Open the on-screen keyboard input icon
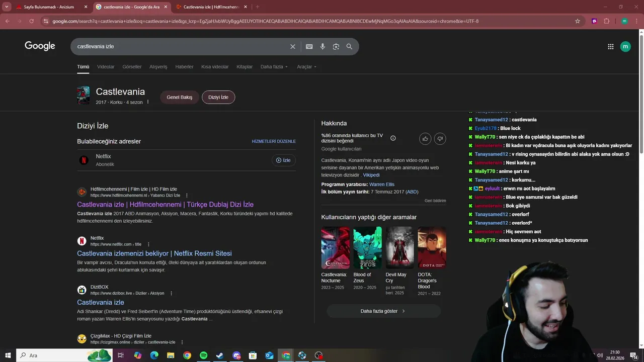This screenshot has width=644, height=362. click(x=309, y=46)
